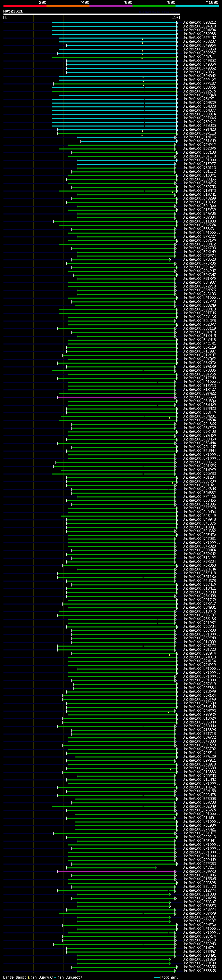The image size is (222, 980).
Task: Choose the UniRef100_C1MIE6 hit
Action: [199, 137]
